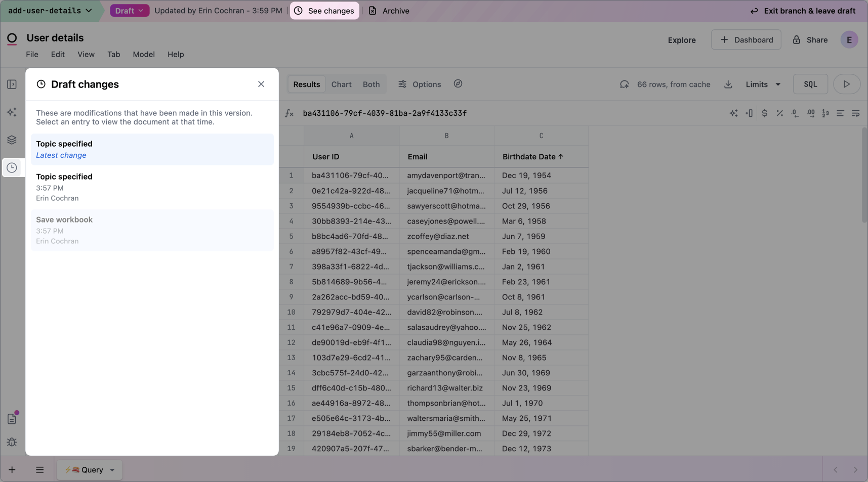The height and width of the screenshot is (482, 868).
Task: Toggle the left sidebar panel
Action: click(x=12, y=84)
